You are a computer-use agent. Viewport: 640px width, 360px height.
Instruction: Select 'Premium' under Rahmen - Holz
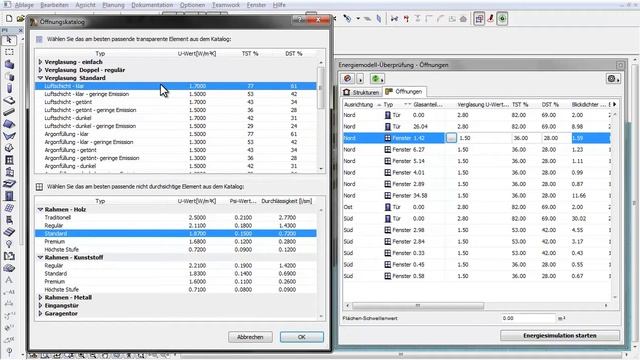(176, 242)
